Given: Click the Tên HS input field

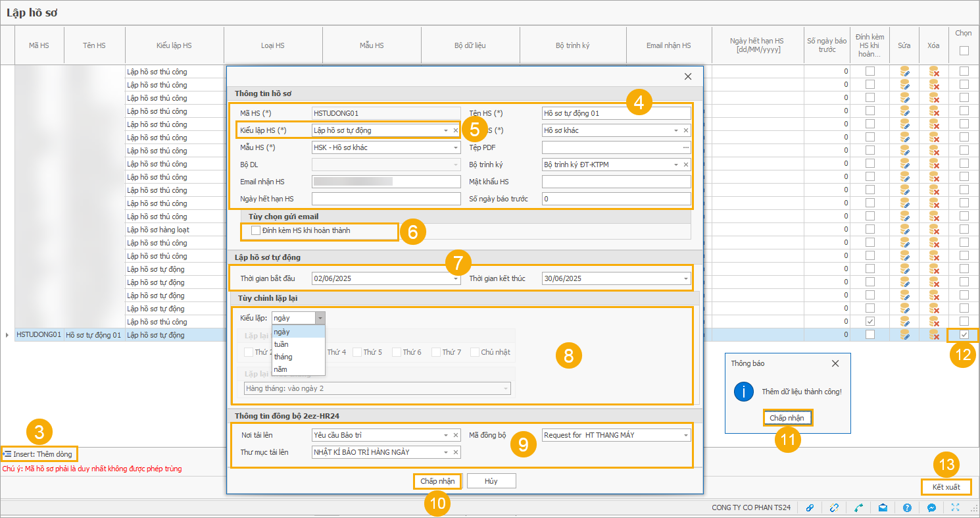Looking at the screenshot, I should click(x=616, y=113).
